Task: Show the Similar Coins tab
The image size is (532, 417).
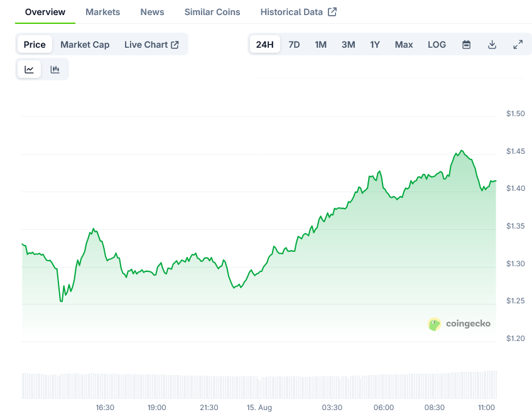Action: pyautogui.click(x=212, y=12)
